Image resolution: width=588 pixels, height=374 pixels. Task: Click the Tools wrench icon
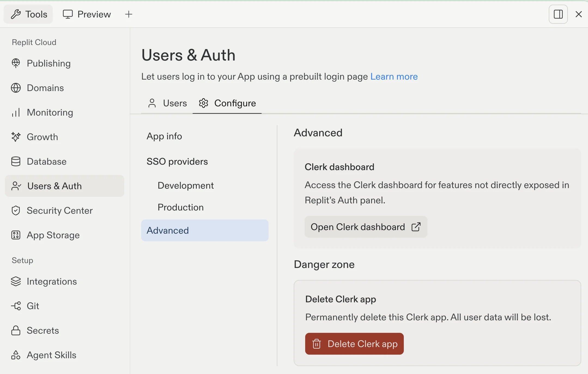pyautogui.click(x=16, y=14)
